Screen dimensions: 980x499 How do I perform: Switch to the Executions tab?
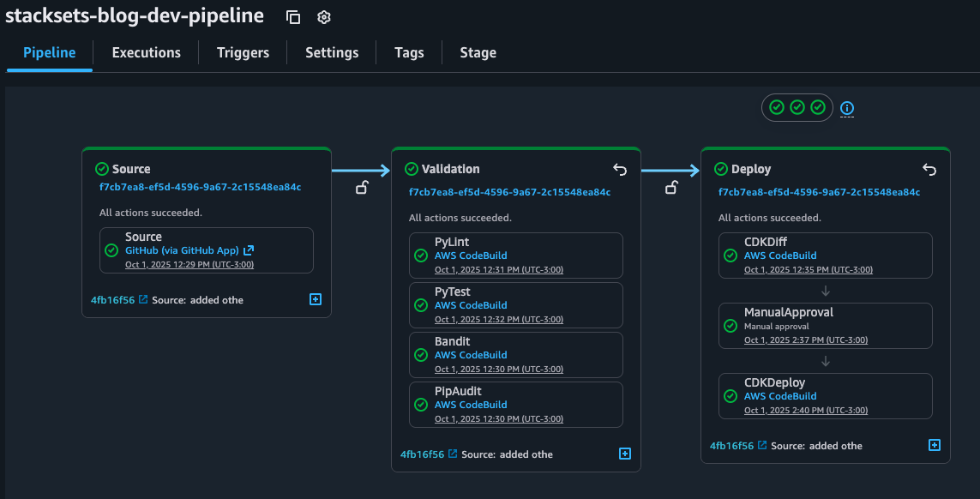coord(146,52)
